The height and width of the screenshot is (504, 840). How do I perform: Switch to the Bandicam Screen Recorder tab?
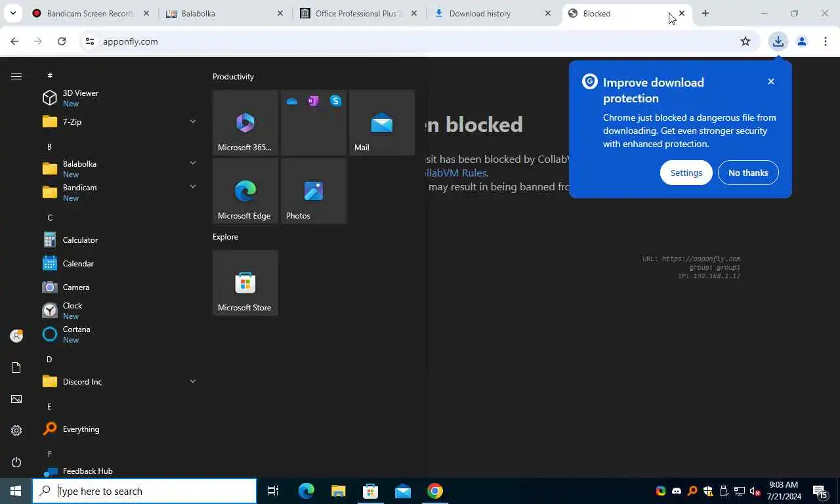[91, 13]
